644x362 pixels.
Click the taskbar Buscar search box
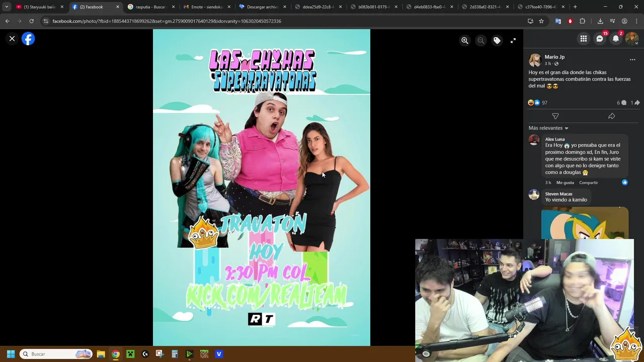point(56,354)
